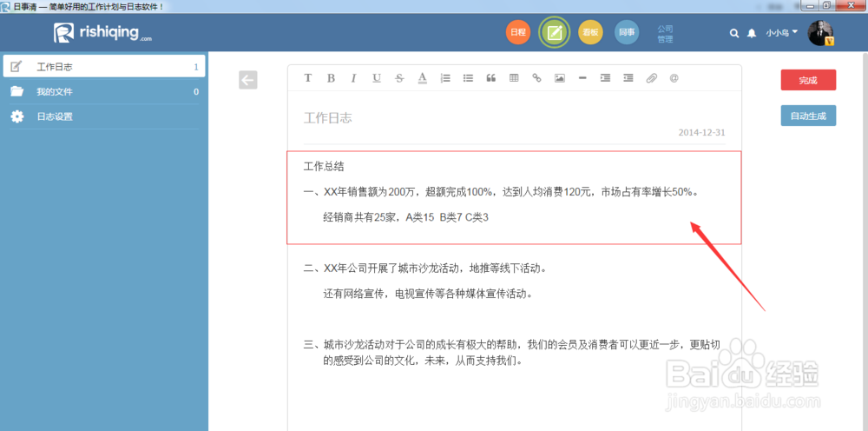Image resolution: width=868 pixels, height=431 pixels.
Task: Open the 同事 colleagues view
Action: 627,33
